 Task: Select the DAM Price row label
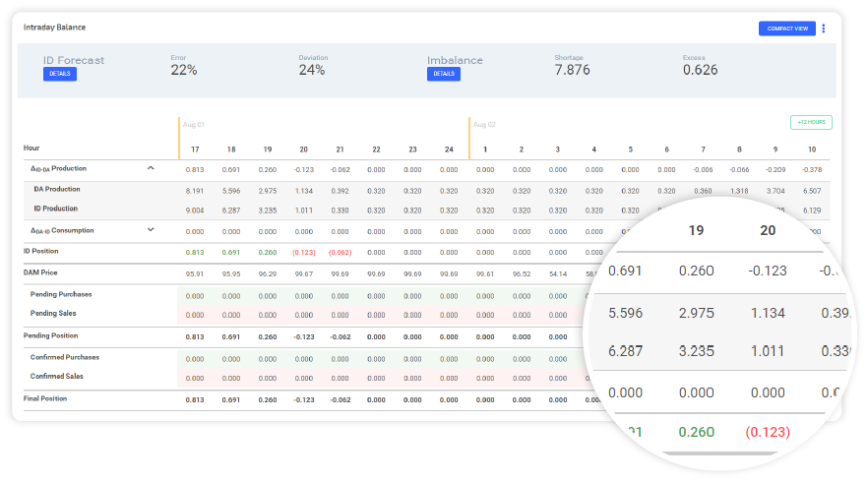coord(42,271)
